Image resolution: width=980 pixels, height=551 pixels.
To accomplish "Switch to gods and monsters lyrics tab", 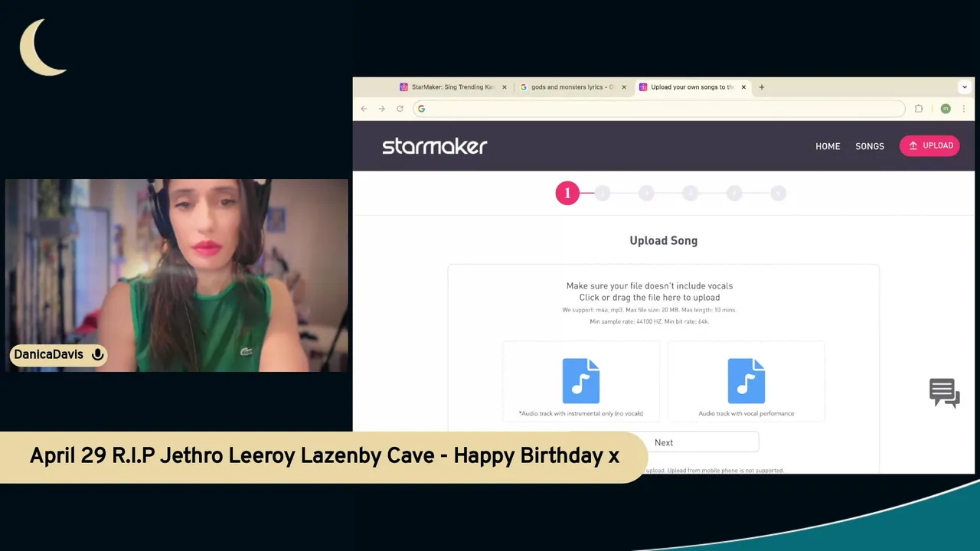I will click(x=573, y=87).
